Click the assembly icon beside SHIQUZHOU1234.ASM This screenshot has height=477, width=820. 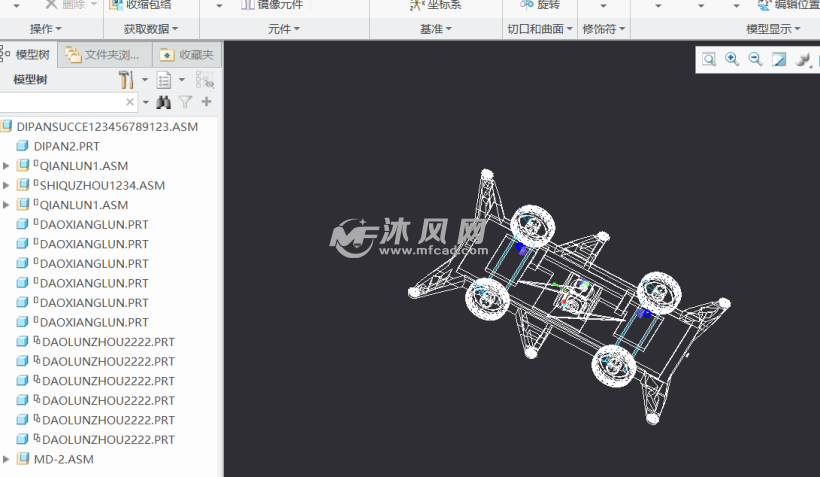[23, 185]
